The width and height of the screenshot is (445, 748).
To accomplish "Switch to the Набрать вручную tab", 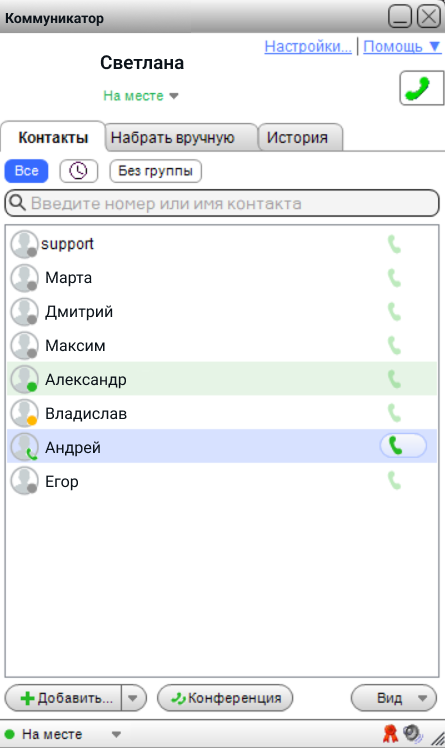I will pos(181,137).
